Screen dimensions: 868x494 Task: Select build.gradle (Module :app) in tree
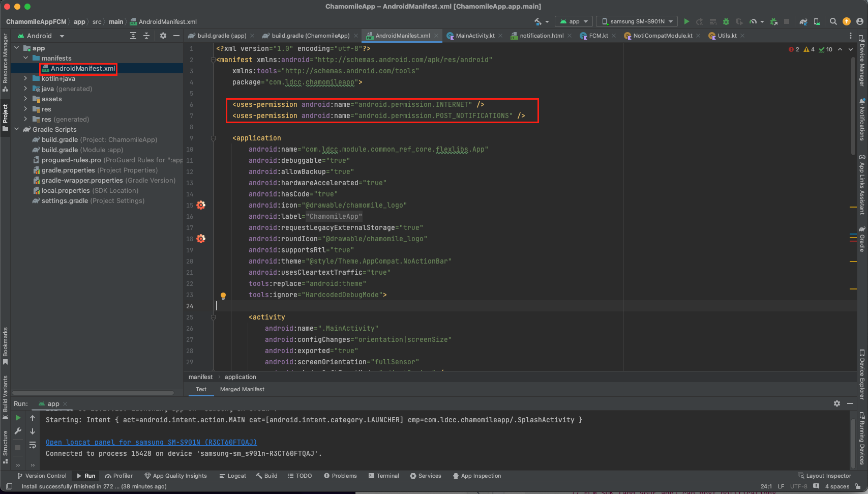point(82,150)
